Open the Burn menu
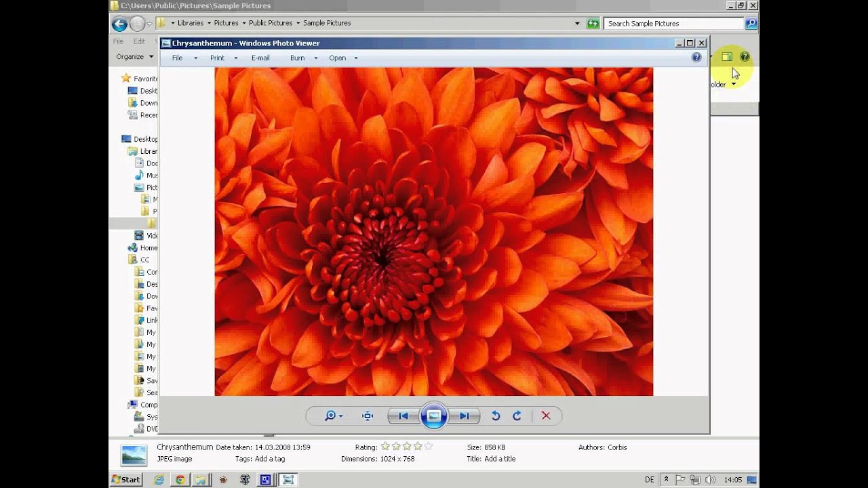The image size is (868, 488). pos(297,58)
